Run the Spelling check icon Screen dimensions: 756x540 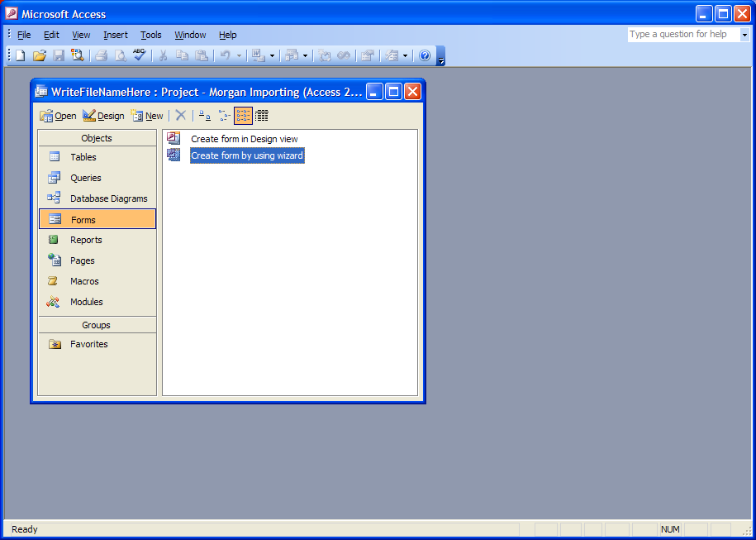pos(139,55)
